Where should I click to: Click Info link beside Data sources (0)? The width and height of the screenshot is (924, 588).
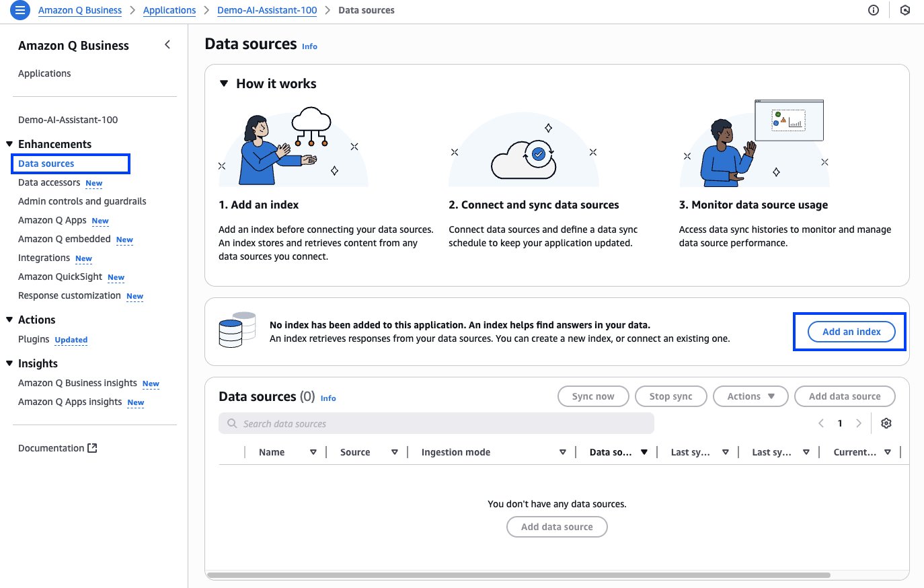[328, 398]
